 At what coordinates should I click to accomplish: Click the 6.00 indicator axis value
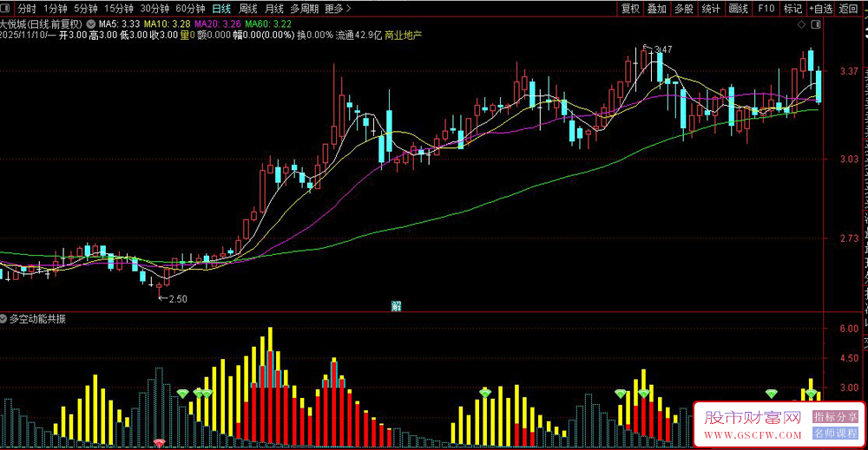[849, 329]
